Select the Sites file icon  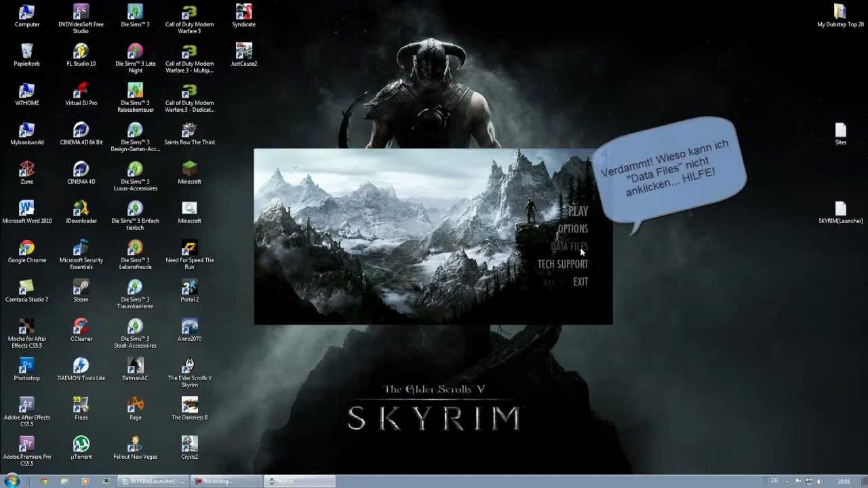pos(841,134)
